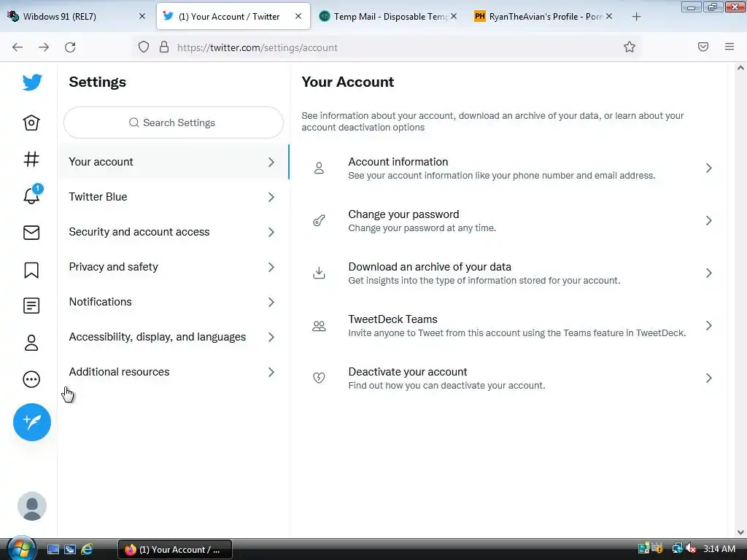Open Change your password

[508, 220]
